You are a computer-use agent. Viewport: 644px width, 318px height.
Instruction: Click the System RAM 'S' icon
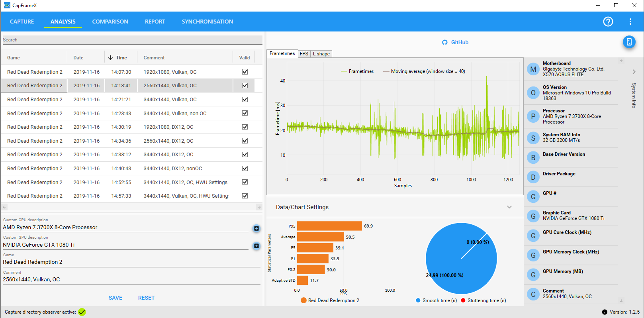(x=533, y=138)
